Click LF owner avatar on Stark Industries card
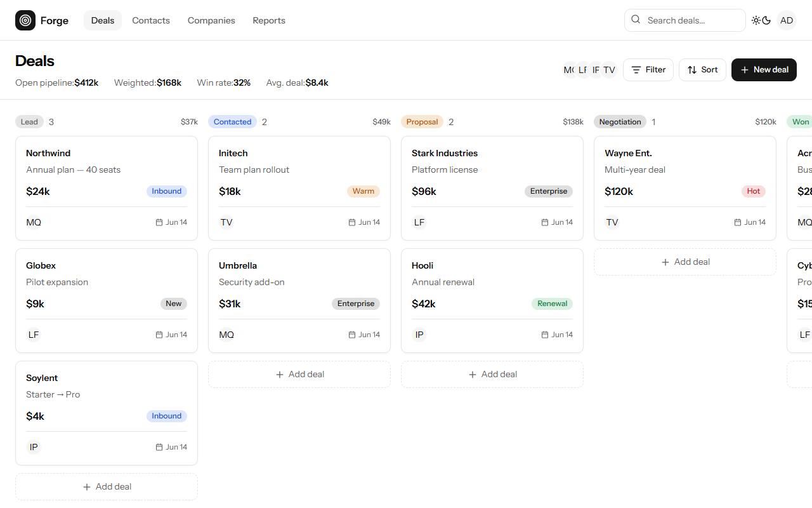The height and width of the screenshot is (508, 812). click(419, 222)
